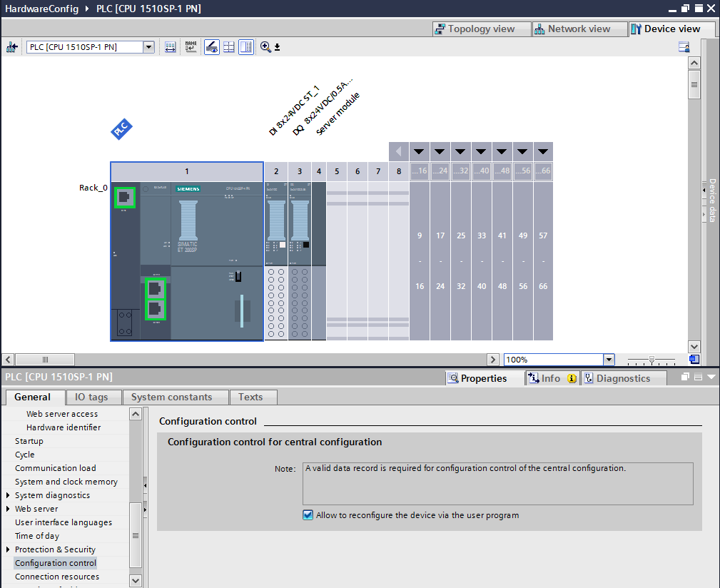Select Hardware identifier tree item

[64, 427]
